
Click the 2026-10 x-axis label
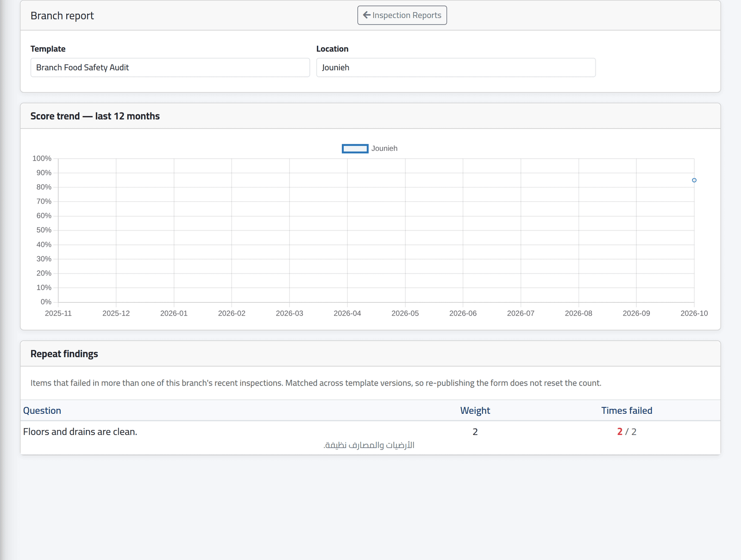(x=694, y=313)
